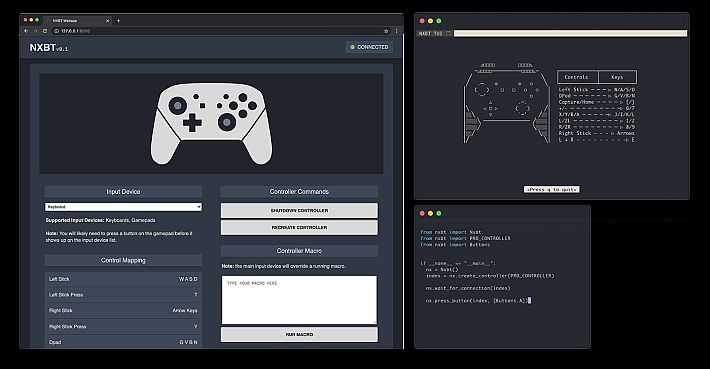Click the ASCII right stick in TUI
This screenshot has height=369, width=710.
pyautogui.click(x=522, y=109)
